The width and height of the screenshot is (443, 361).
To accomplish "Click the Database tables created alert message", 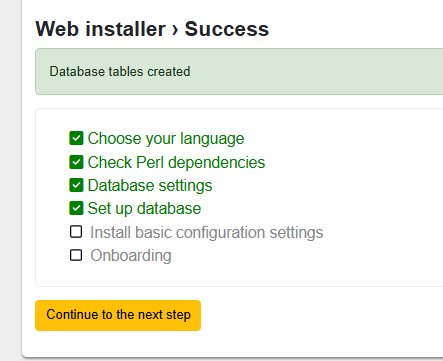I will coord(120,72).
